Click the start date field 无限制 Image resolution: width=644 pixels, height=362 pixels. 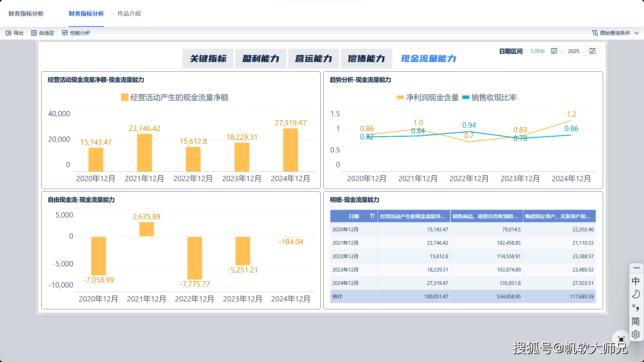click(x=537, y=51)
